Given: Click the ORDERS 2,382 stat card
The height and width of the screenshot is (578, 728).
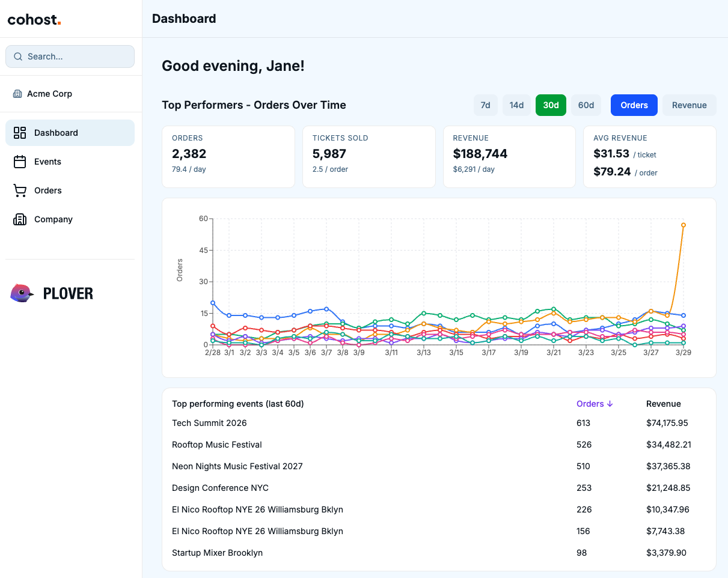Looking at the screenshot, I should [x=228, y=157].
